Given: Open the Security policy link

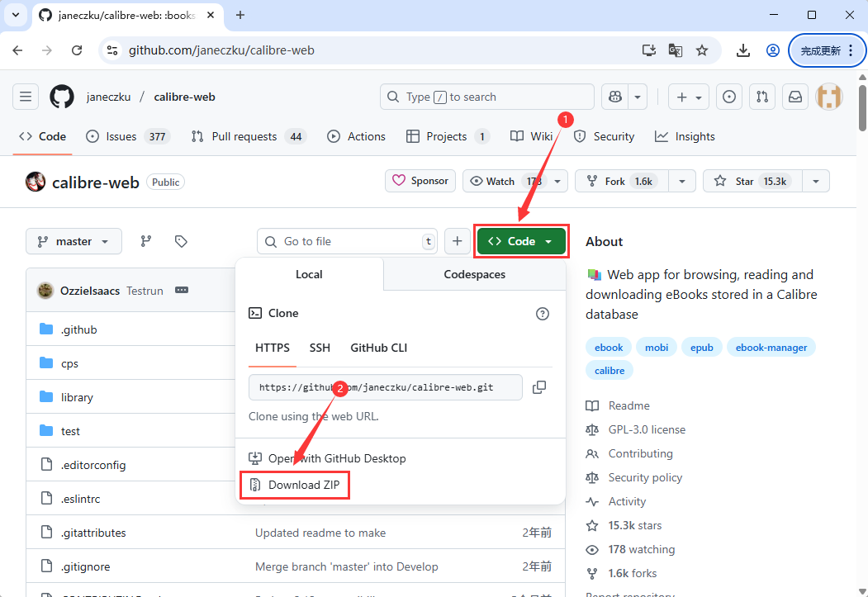Looking at the screenshot, I should point(645,477).
